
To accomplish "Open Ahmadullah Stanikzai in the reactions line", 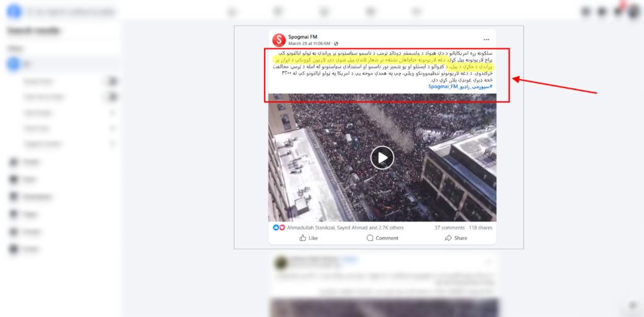I will click(x=311, y=228).
